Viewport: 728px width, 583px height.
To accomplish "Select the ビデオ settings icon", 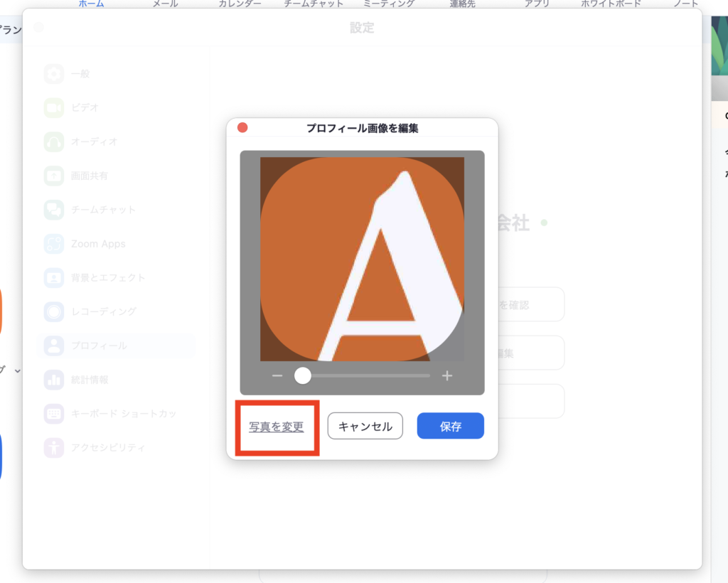I will tap(54, 107).
